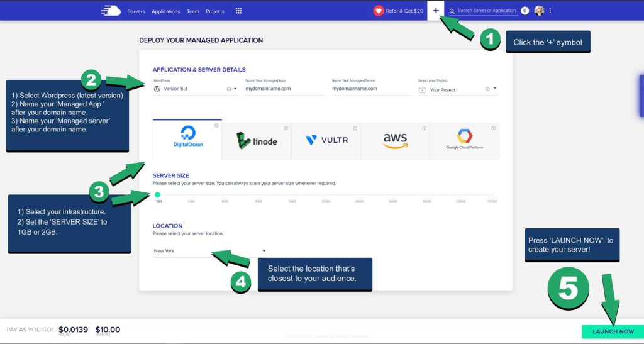This screenshot has height=344, width=644.
Task: Set server size to 2GB on slider
Action: tap(191, 201)
